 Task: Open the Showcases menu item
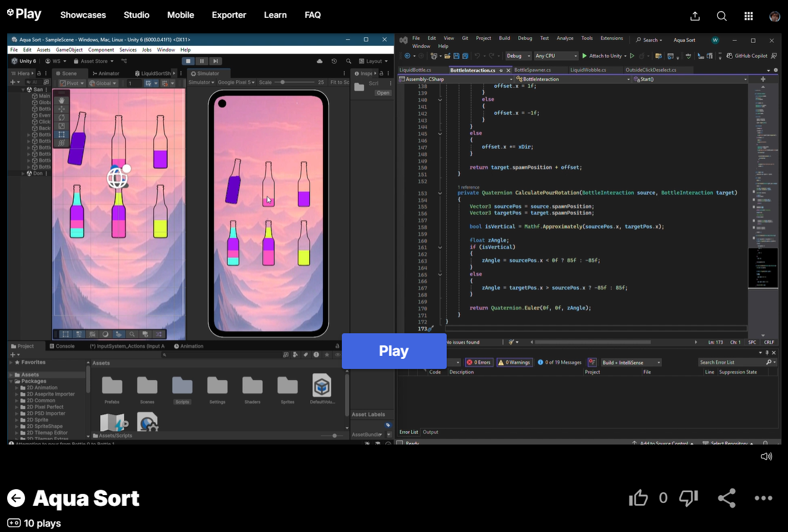coord(83,15)
